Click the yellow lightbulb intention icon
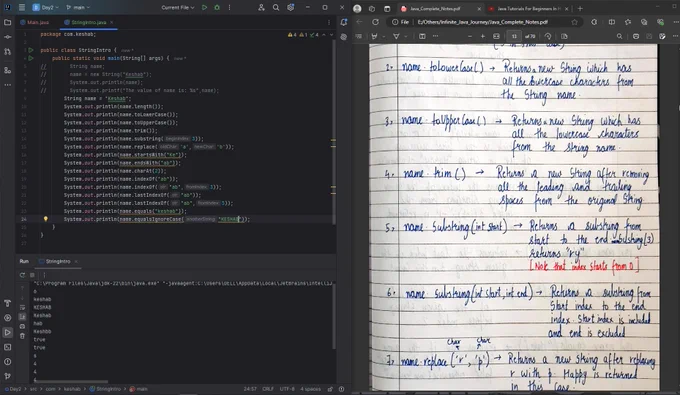Screen dimensions: 680x395 (x=46, y=219)
